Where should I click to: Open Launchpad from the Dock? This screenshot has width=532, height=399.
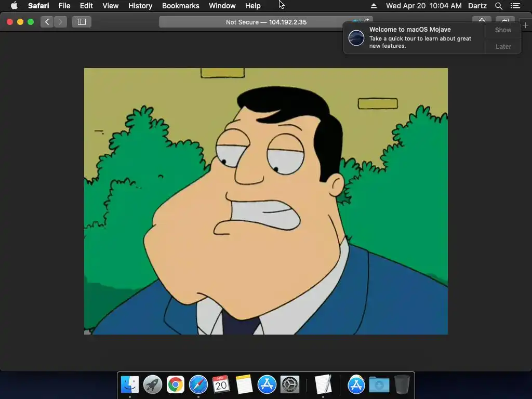click(x=152, y=384)
